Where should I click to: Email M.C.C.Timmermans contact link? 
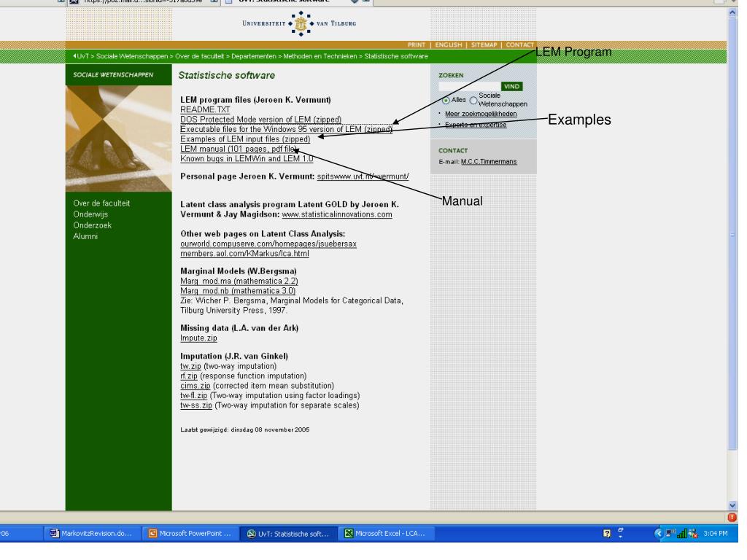click(489, 162)
